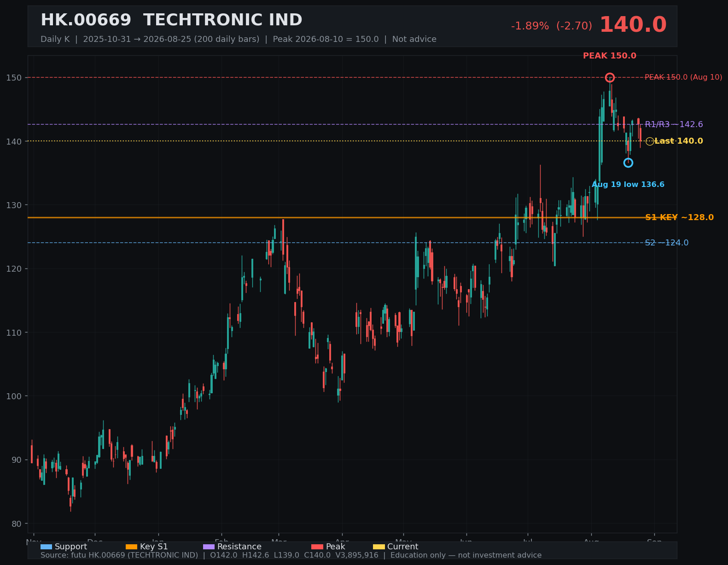The image size is (728, 565).
Task: Click the large red '140.0' price
Action: pos(633,25)
